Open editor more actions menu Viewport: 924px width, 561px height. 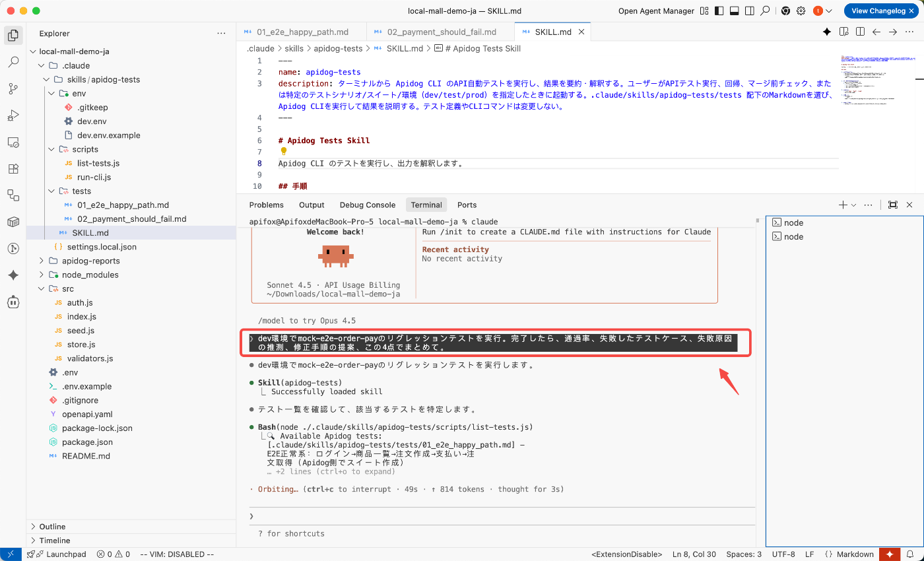(x=910, y=32)
